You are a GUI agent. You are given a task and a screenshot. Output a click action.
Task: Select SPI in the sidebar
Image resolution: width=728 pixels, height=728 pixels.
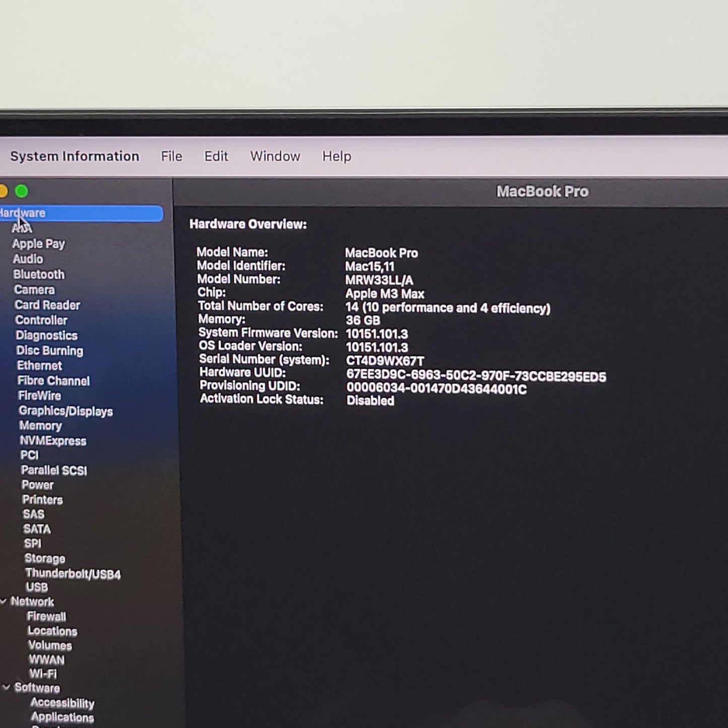click(32, 544)
